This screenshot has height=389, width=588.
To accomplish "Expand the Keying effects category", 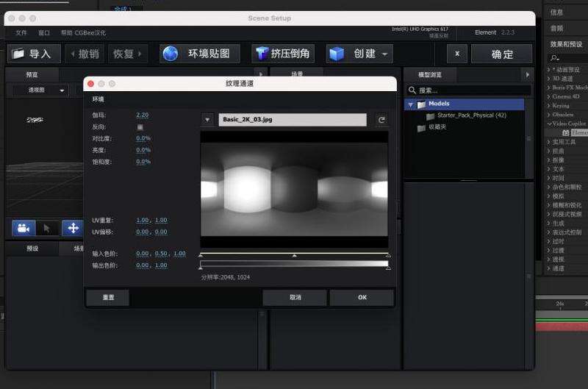I will tap(548, 105).
